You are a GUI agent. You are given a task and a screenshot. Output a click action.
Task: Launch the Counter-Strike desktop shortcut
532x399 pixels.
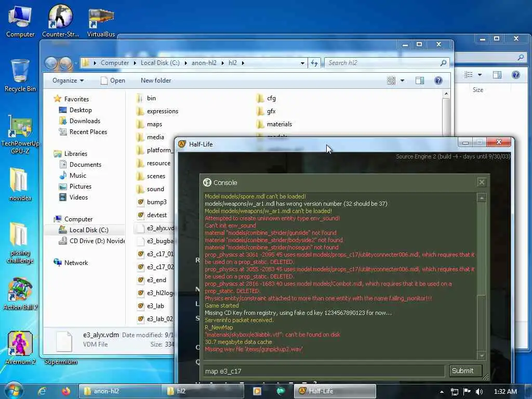60,21
